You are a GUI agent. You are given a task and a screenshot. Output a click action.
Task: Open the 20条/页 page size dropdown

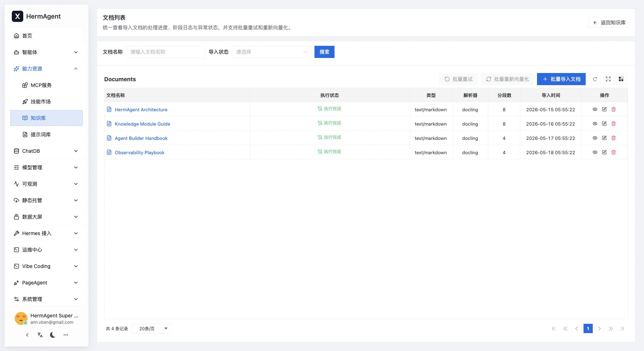151,328
